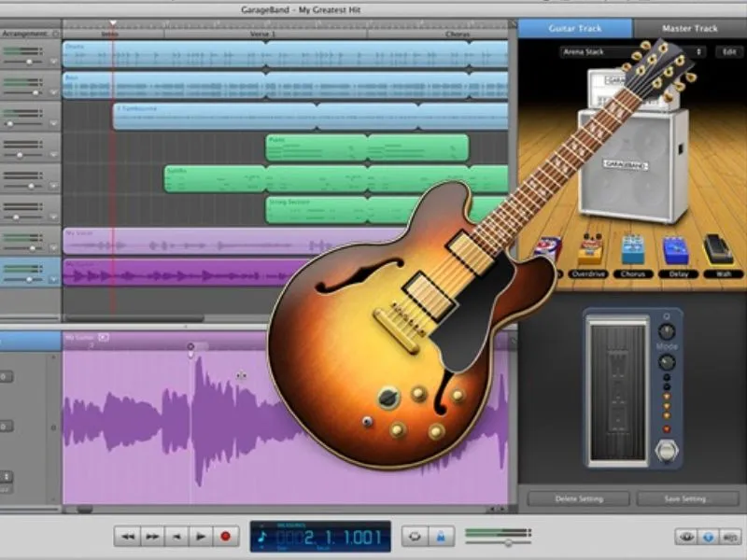Open the My Guitar editor header menu icon
The width and height of the screenshot is (747, 560).
(x=104, y=337)
